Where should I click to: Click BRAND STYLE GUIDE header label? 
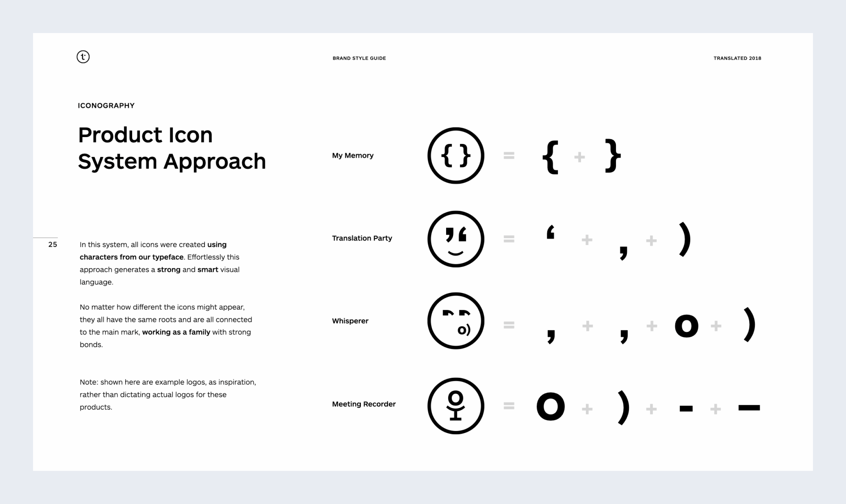(360, 57)
